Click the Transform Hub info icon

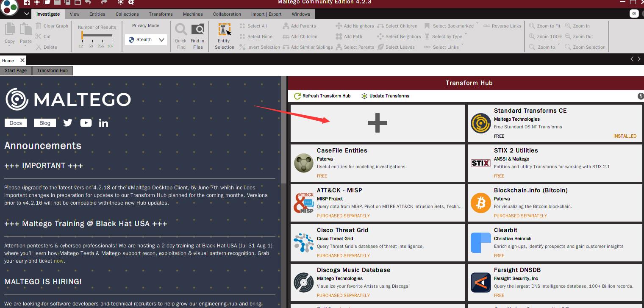(641, 96)
